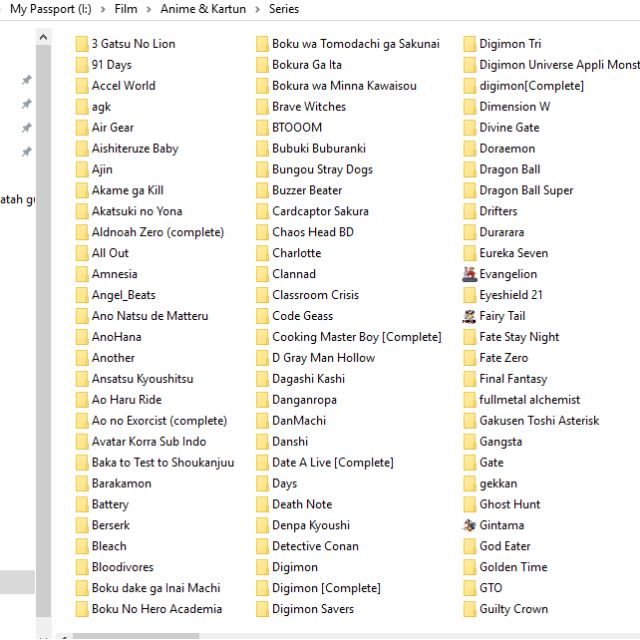Click the Detective Conan folder icon

(x=262, y=546)
